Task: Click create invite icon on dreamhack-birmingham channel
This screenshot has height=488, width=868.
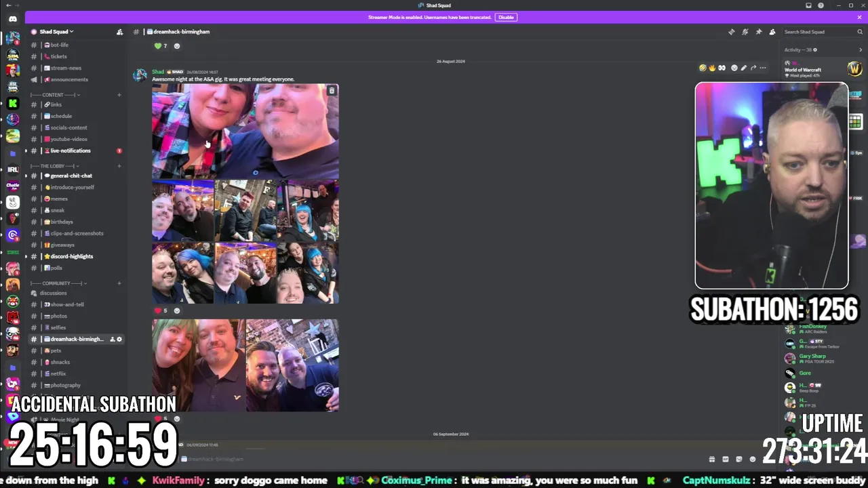Action: pos(112,339)
